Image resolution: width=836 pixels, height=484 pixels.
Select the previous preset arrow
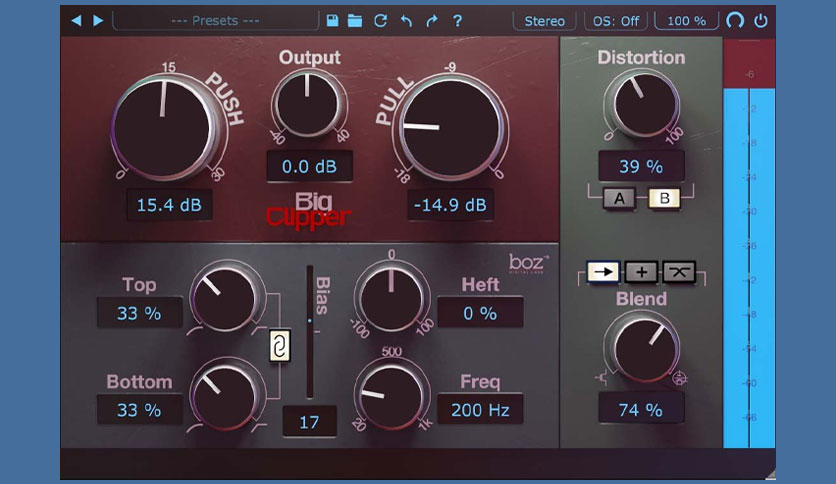click(x=76, y=20)
